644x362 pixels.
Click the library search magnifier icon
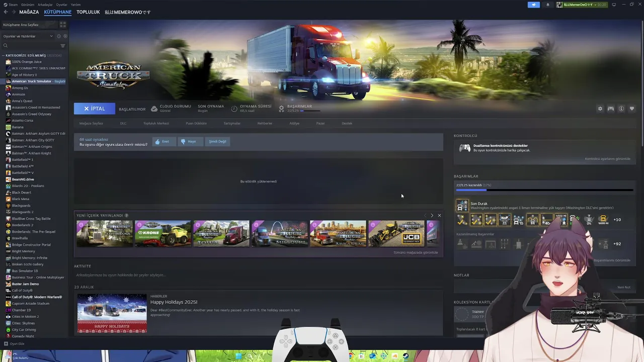(6, 46)
